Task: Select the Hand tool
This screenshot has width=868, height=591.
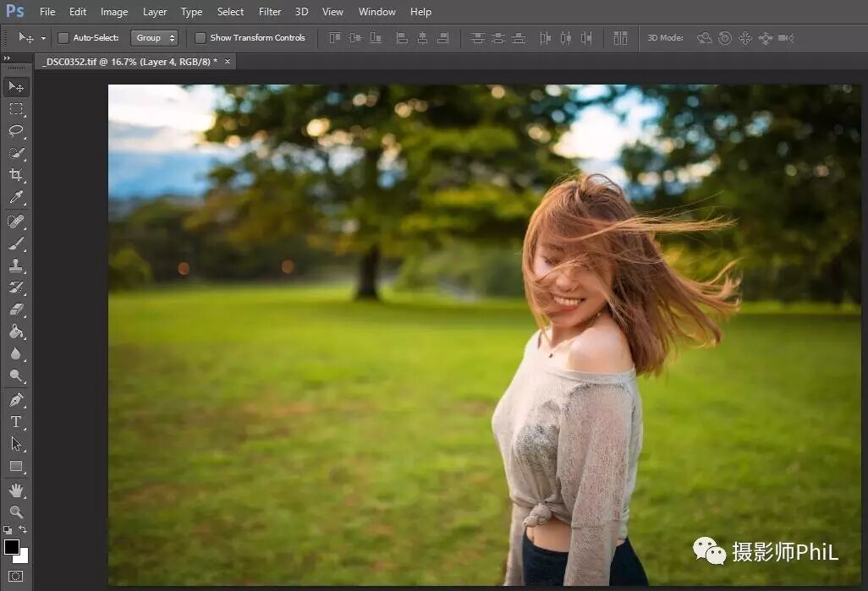Action: point(16,490)
